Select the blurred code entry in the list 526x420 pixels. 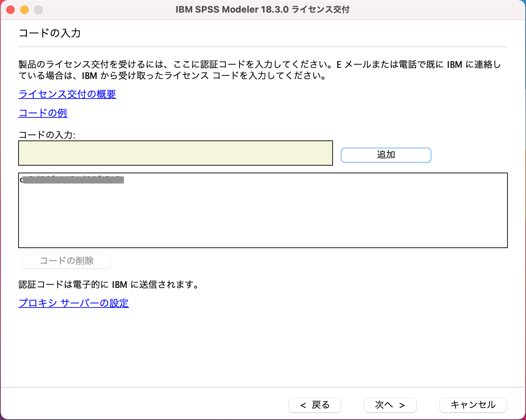(x=72, y=180)
